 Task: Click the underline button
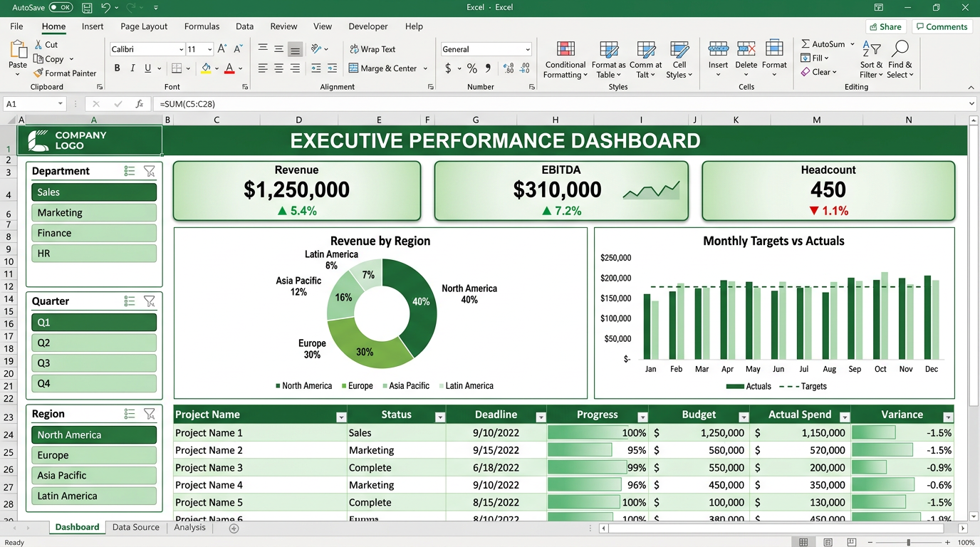click(x=147, y=68)
